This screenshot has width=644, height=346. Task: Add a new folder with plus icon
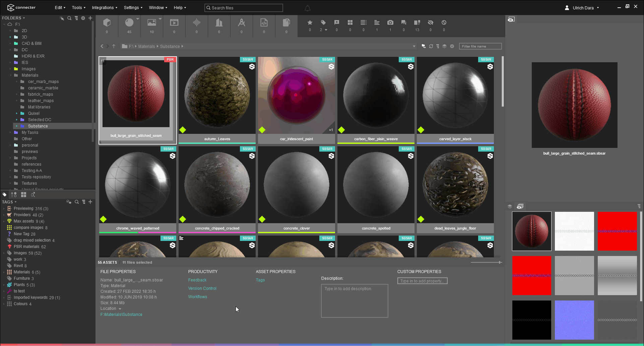click(90, 18)
